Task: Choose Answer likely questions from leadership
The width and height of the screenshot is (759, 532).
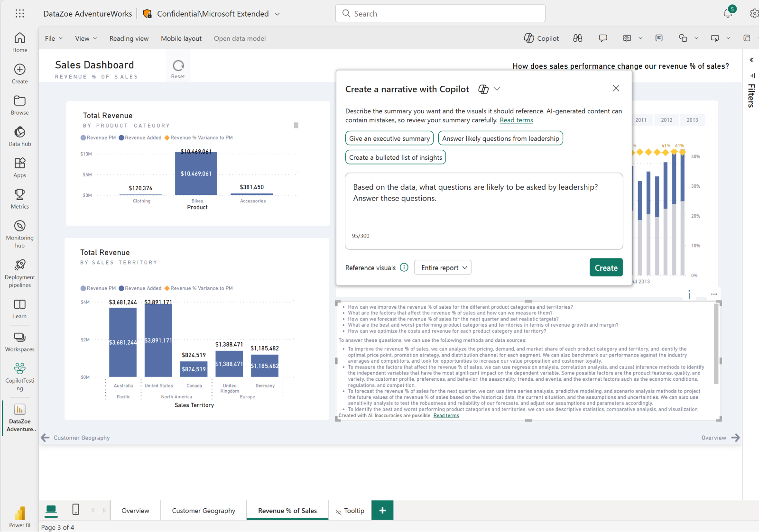Action: (500, 138)
